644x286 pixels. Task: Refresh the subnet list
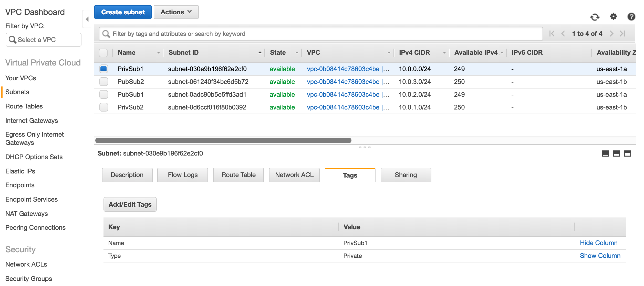coord(595,17)
